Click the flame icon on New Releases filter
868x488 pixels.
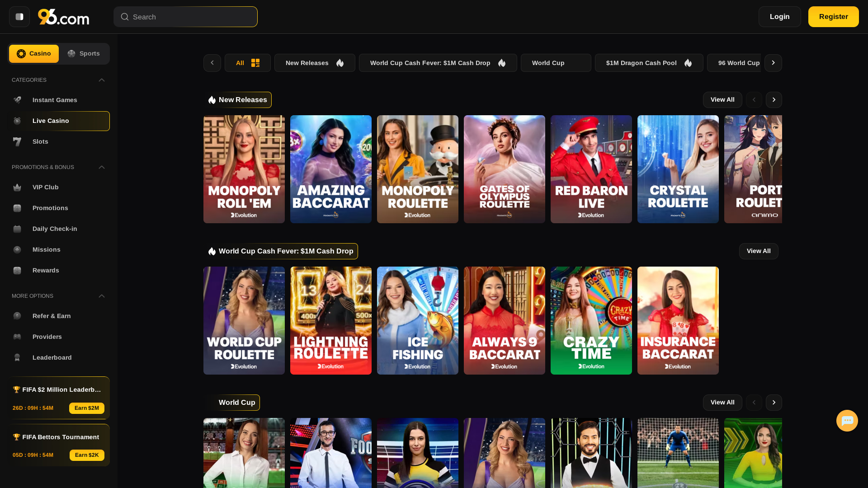pos(340,63)
